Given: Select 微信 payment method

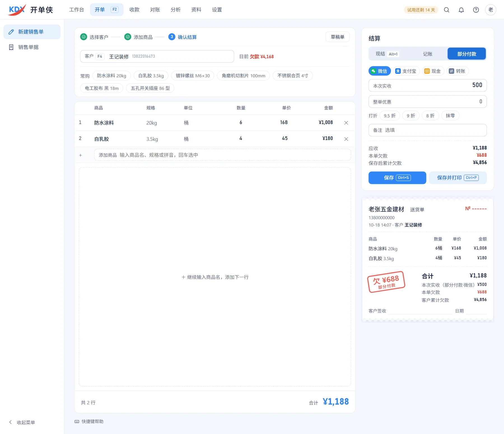Looking at the screenshot, I should pyautogui.click(x=379, y=71).
